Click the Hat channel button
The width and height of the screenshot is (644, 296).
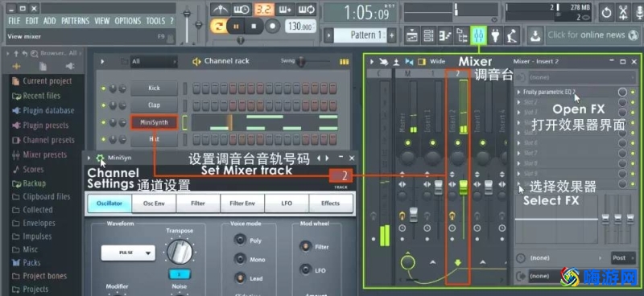(154, 139)
